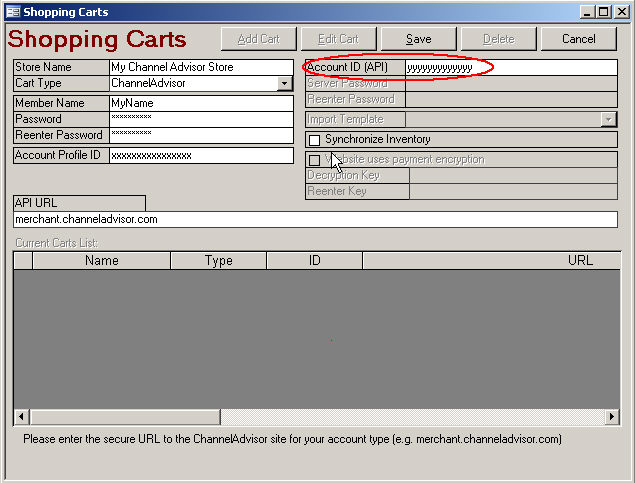Click the Add Cart button
Screen dimensions: 635x483
[x=259, y=39]
